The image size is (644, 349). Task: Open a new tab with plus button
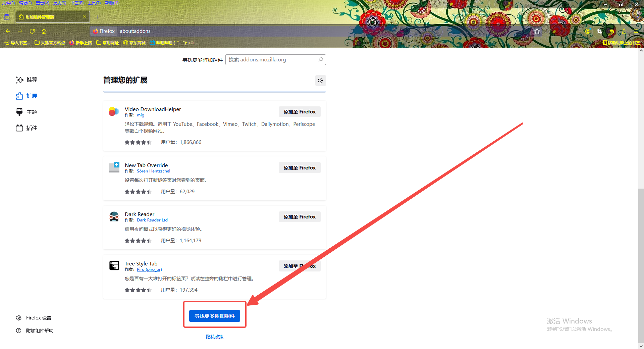pyautogui.click(x=97, y=17)
